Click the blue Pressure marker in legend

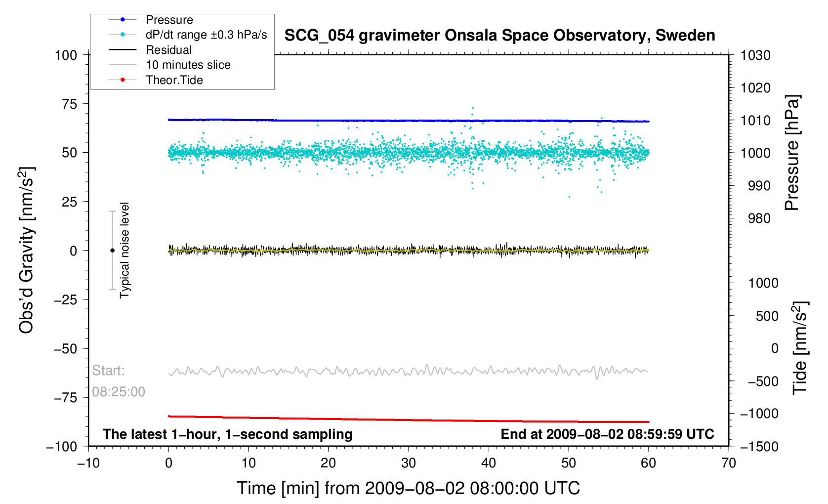point(123,20)
